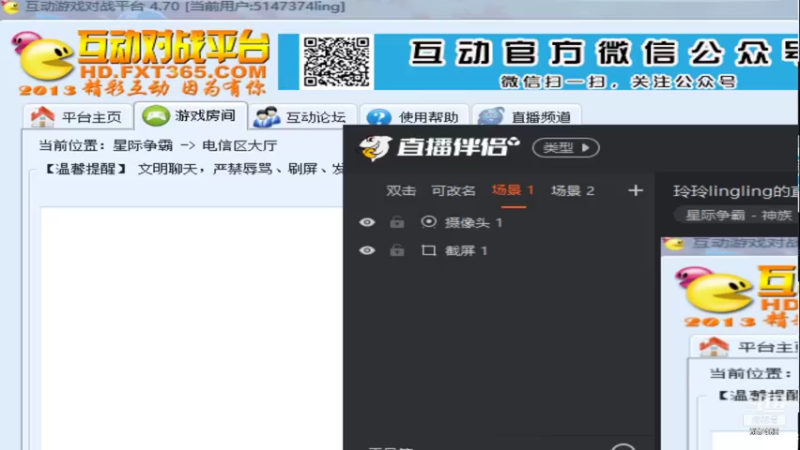Click 可改名 hint text
Screen dimensions: 800x450
tap(454, 191)
